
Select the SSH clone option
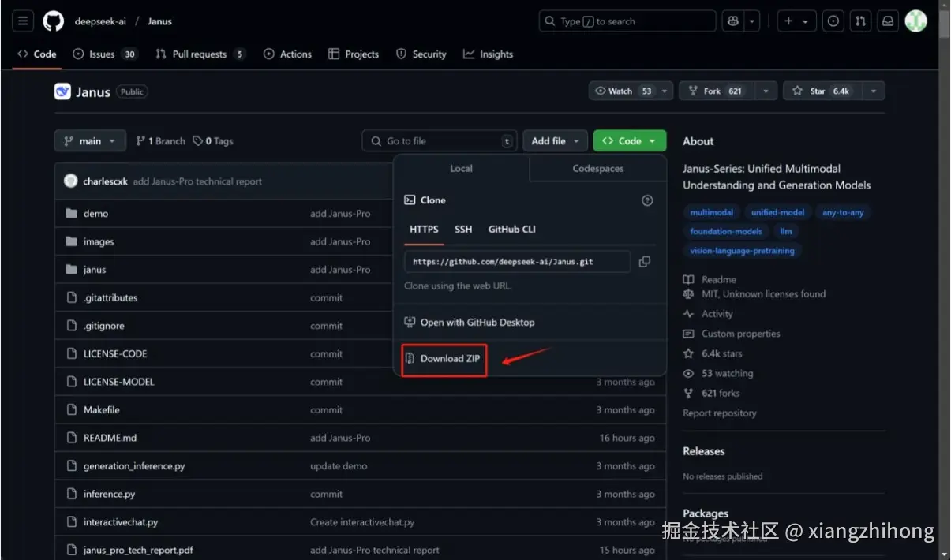[x=463, y=230]
